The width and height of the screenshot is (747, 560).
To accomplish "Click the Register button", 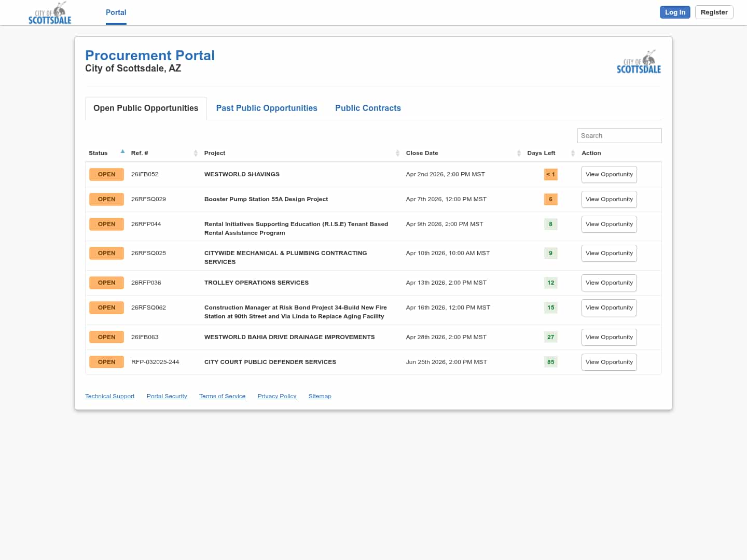I will pyautogui.click(x=714, y=12).
